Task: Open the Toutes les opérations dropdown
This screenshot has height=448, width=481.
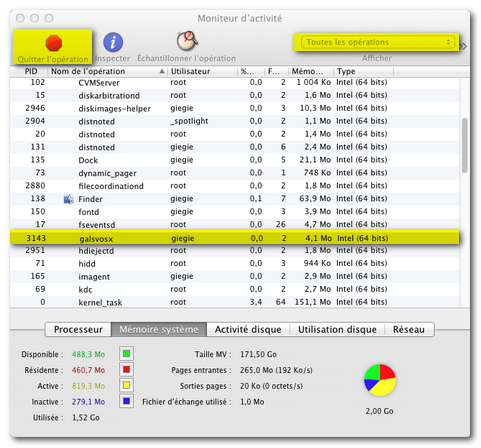Action: pyautogui.click(x=377, y=42)
